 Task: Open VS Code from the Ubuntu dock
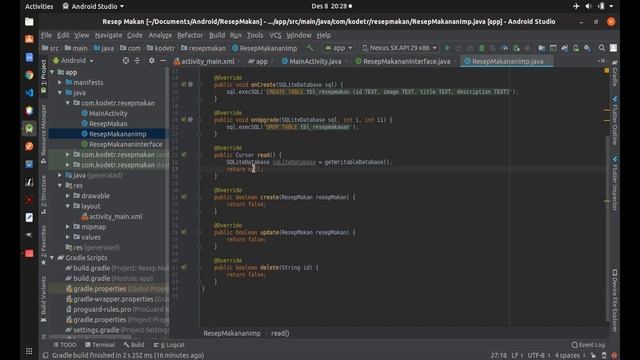[29, 93]
